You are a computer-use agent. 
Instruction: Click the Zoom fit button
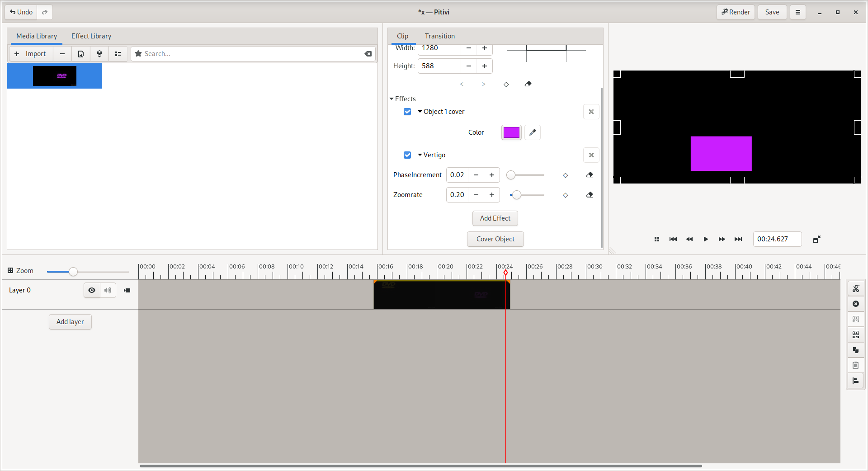point(20,271)
